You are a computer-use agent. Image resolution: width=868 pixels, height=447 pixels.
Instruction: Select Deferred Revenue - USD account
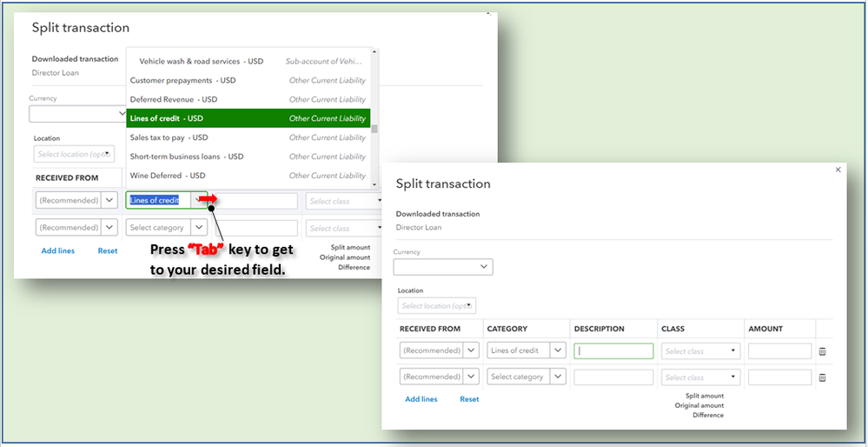point(248,99)
